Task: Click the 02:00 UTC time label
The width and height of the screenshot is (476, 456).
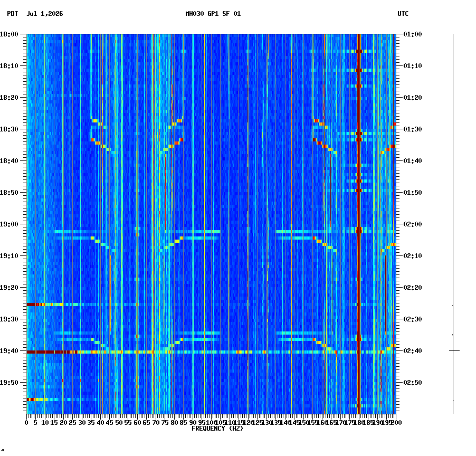Action: point(413,224)
